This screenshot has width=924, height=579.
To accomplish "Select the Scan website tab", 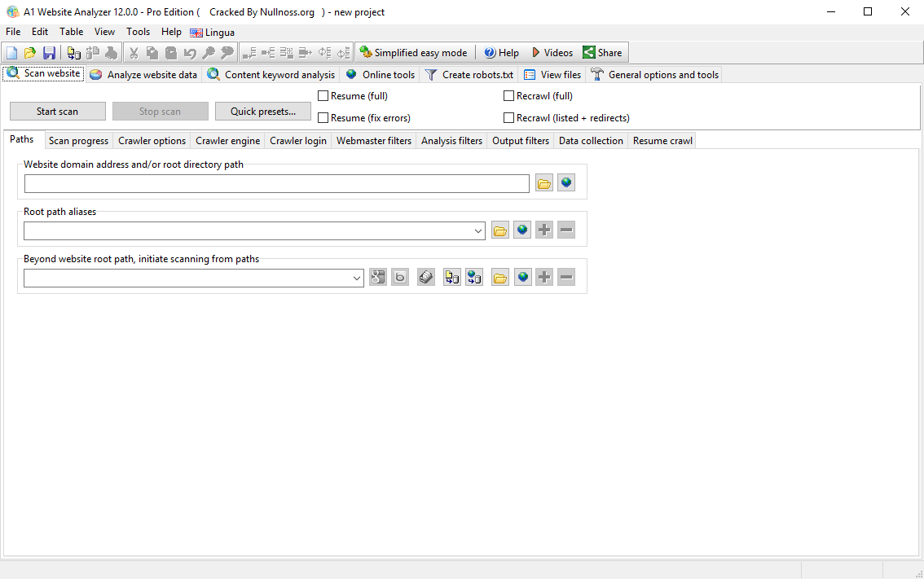I will pos(44,73).
